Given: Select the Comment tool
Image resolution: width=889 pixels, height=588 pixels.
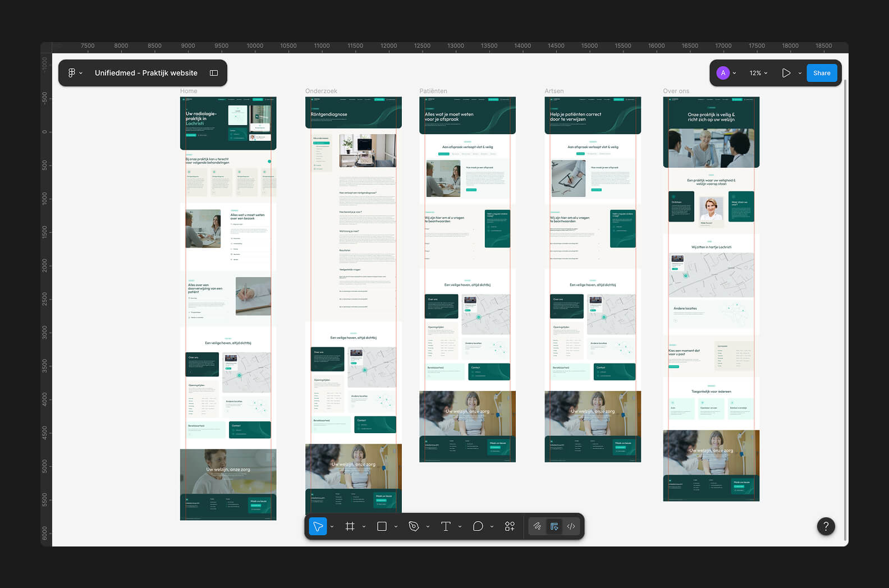Looking at the screenshot, I should point(478,526).
